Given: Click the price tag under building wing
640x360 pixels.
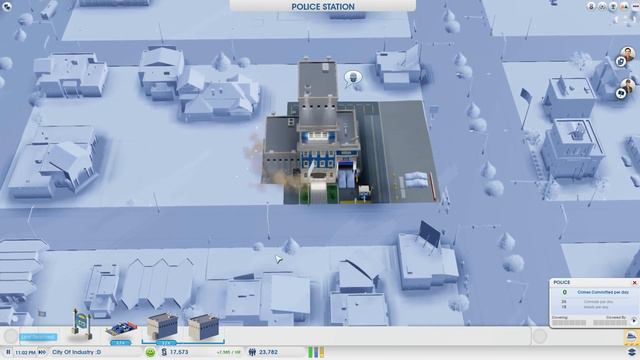Looking at the screenshot, I should click(167, 342).
